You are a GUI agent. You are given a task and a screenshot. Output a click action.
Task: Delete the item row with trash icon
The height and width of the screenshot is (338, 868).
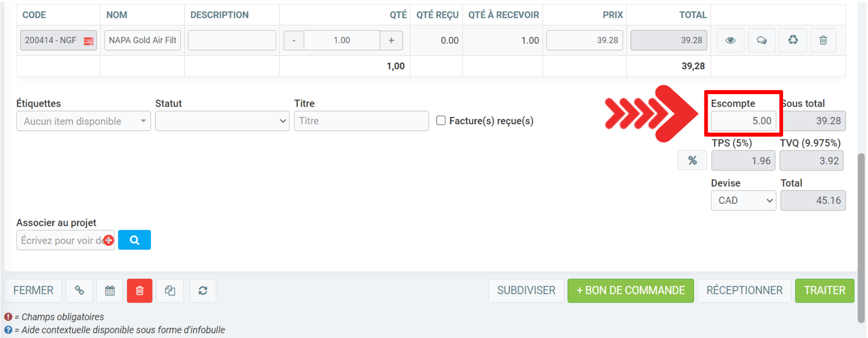[823, 40]
